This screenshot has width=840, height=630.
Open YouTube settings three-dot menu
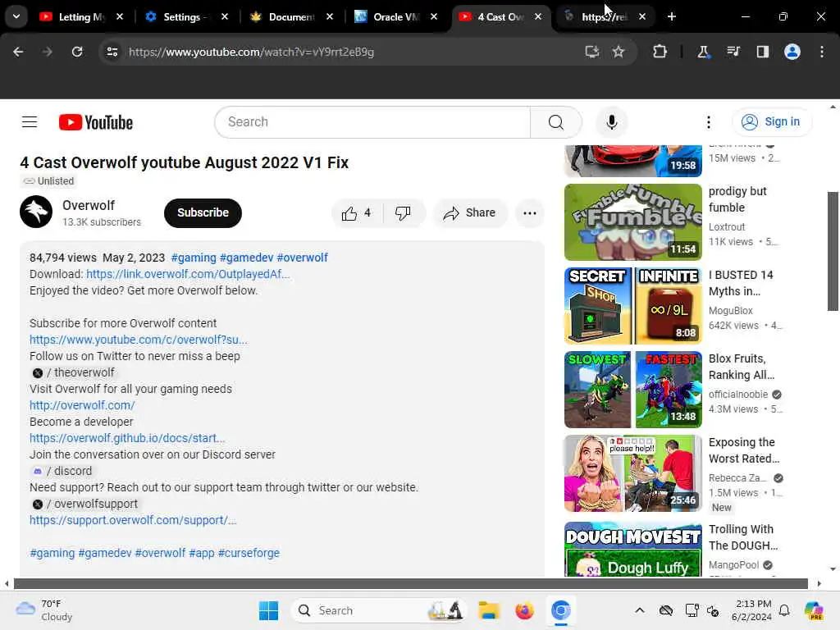708,122
